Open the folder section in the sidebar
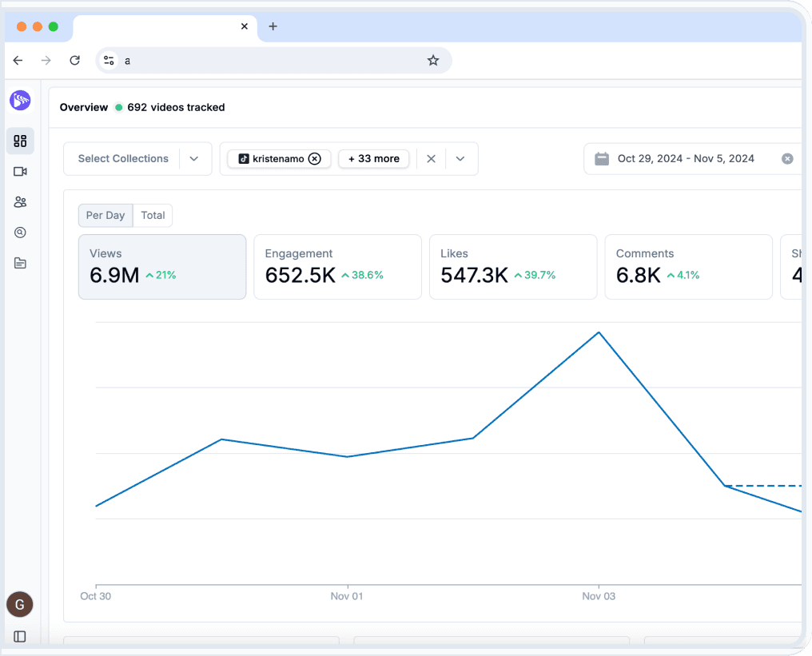Image resolution: width=812 pixels, height=656 pixels. pyautogui.click(x=20, y=262)
